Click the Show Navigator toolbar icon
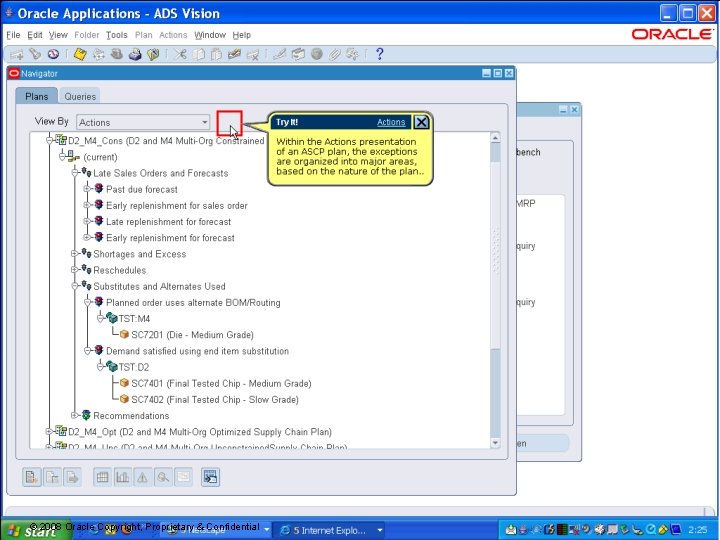 pos(53,54)
